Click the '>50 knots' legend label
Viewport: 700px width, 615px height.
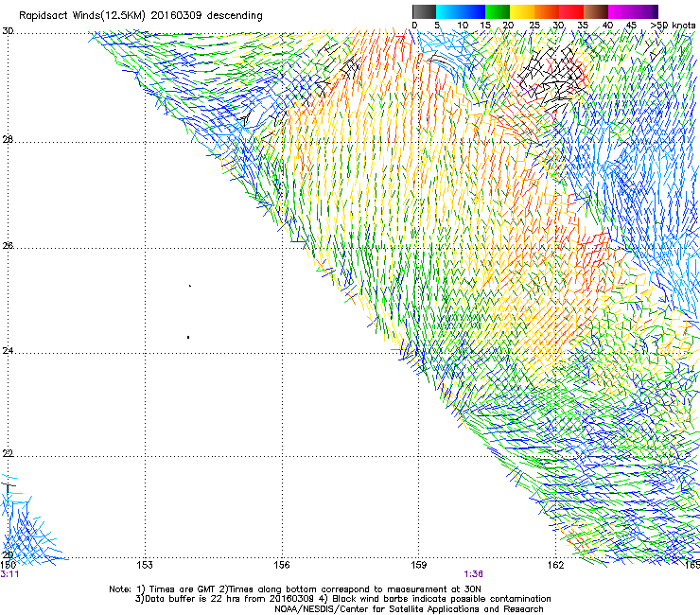click(673, 26)
